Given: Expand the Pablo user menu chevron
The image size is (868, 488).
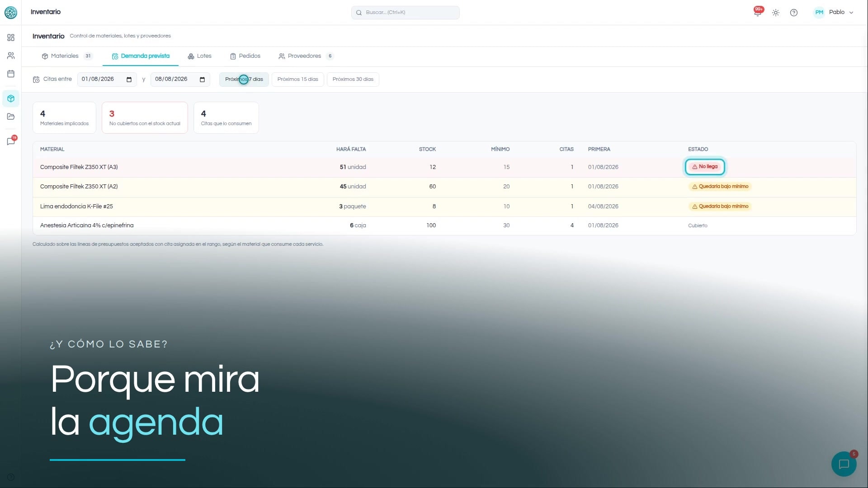Looking at the screenshot, I should [x=851, y=13].
